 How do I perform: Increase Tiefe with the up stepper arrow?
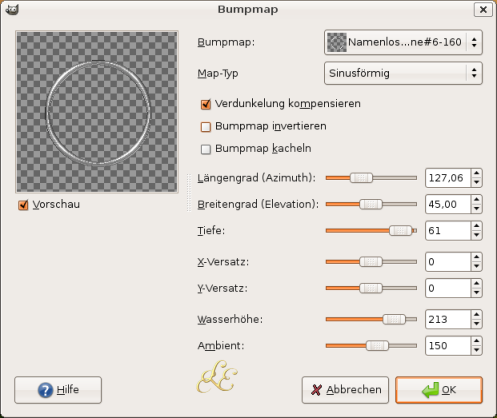pyautogui.click(x=476, y=226)
